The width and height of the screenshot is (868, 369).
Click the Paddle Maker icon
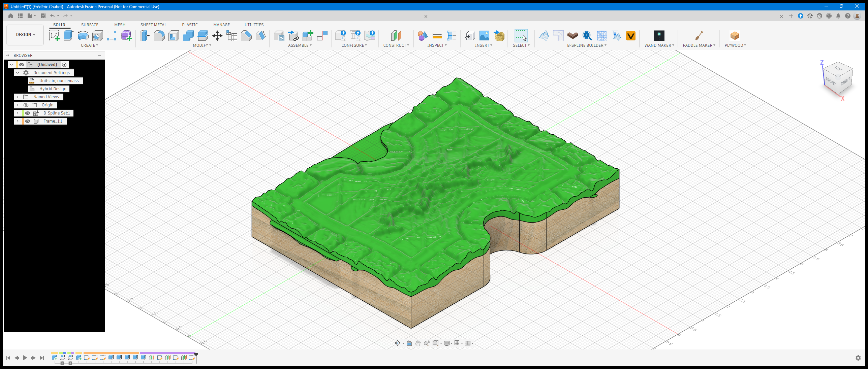[x=699, y=36]
